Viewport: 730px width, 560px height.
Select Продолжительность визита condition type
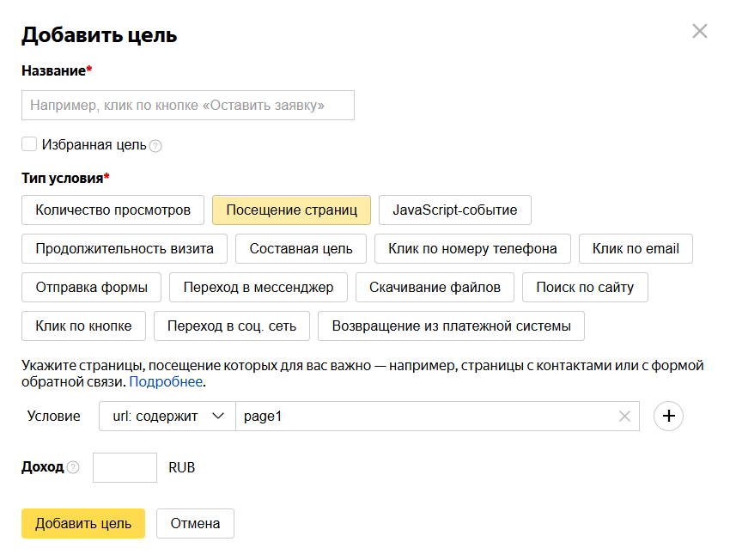tap(125, 249)
